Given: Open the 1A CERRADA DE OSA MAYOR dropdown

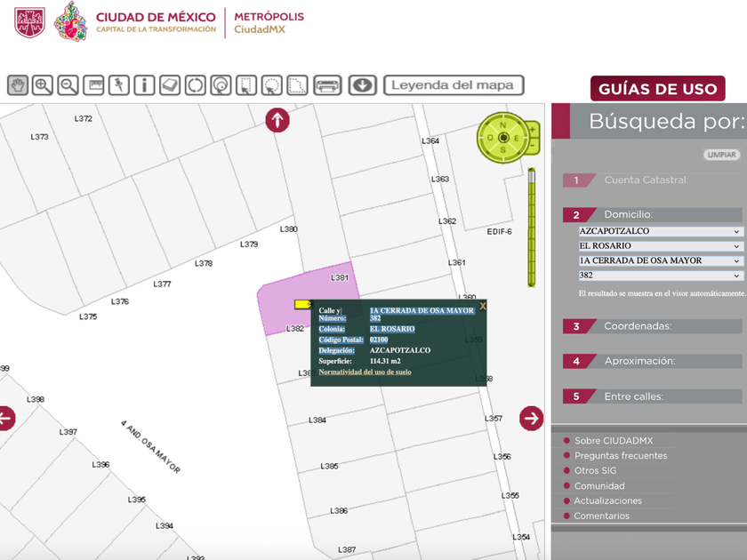Looking at the screenshot, I should [659, 261].
